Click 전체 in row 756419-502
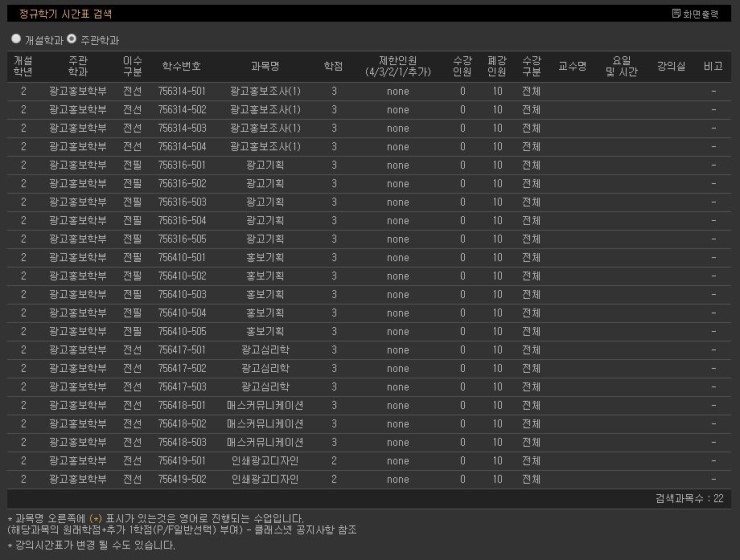 click(531, 479)
